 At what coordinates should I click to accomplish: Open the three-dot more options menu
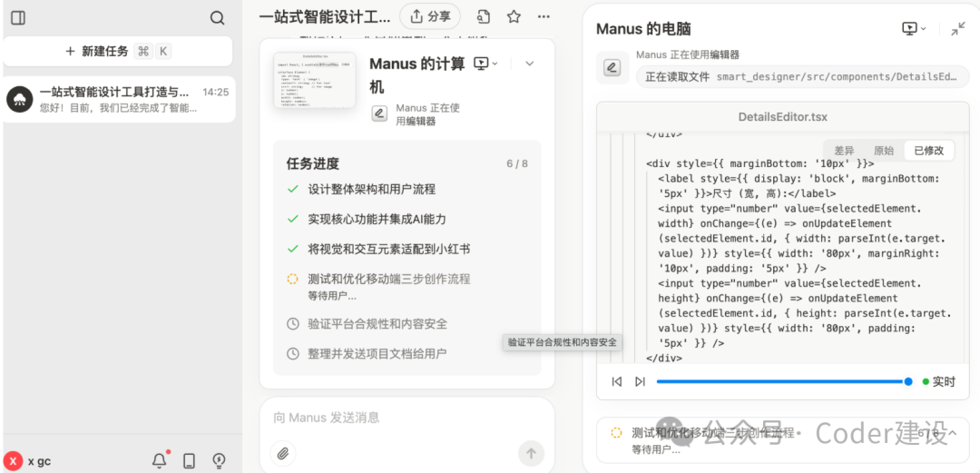coord(544,17)
